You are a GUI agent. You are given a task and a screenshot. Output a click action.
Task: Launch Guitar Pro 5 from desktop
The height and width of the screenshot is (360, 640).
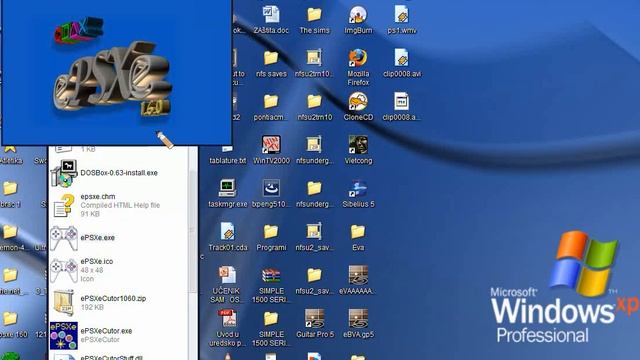click(x=314, y=318)
